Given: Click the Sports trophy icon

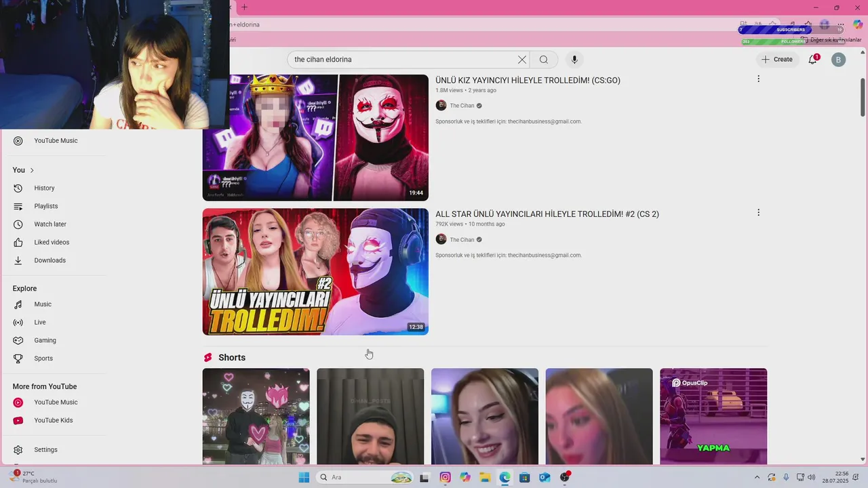Looking at the screenshot, I should (x=18, y=359).
